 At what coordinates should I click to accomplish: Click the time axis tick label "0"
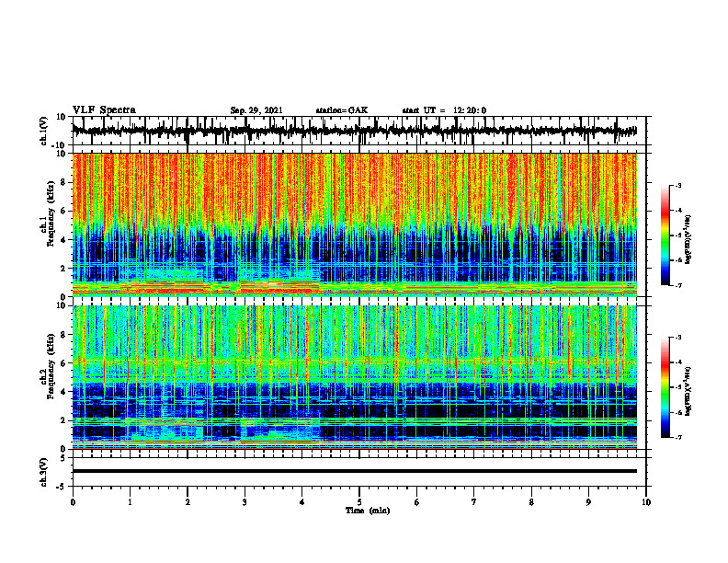pyautogui.click(x=73, y=502)
